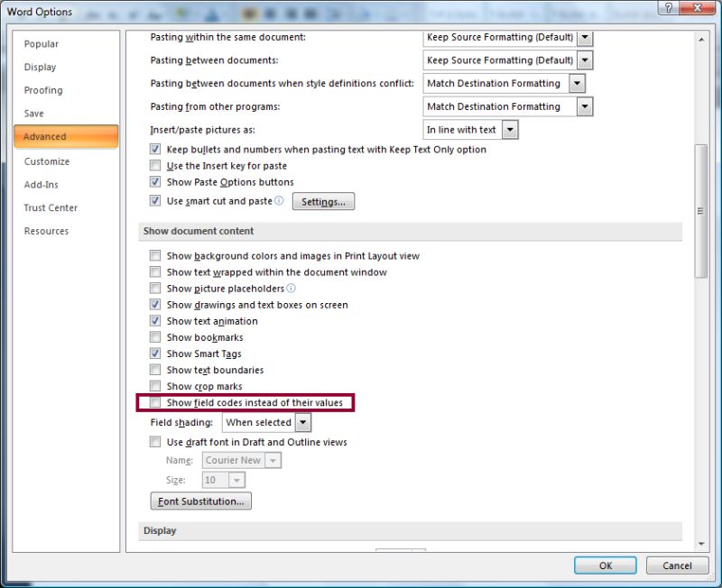Open the draft font Name dropdown showing Courier New
This screenshot has height=588, width=722.
click(x=273, y=460)
